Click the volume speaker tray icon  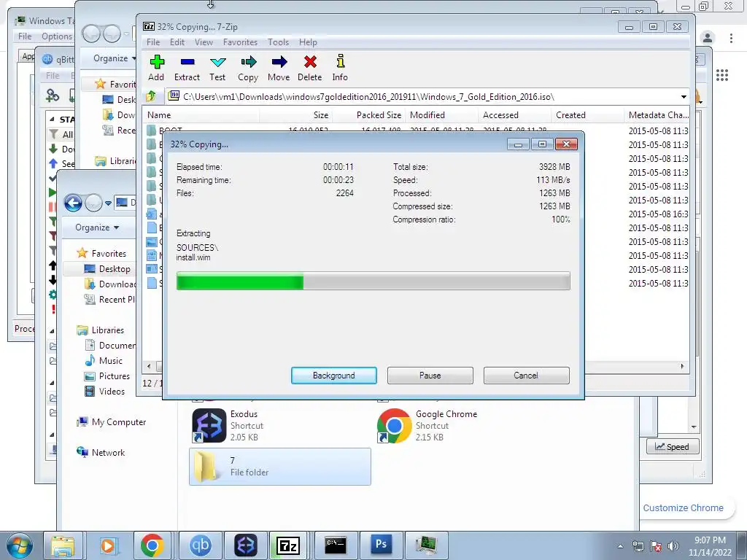(x=673, y=546)
